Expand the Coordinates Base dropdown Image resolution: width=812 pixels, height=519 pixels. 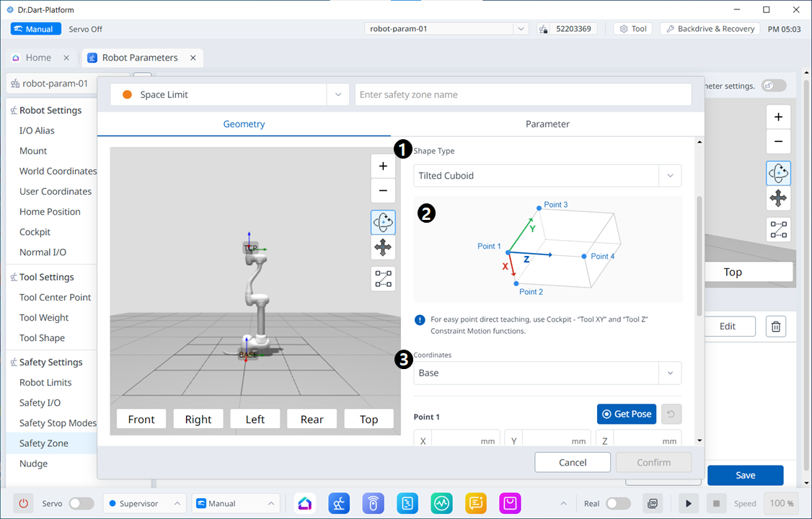tap(547, 373)
